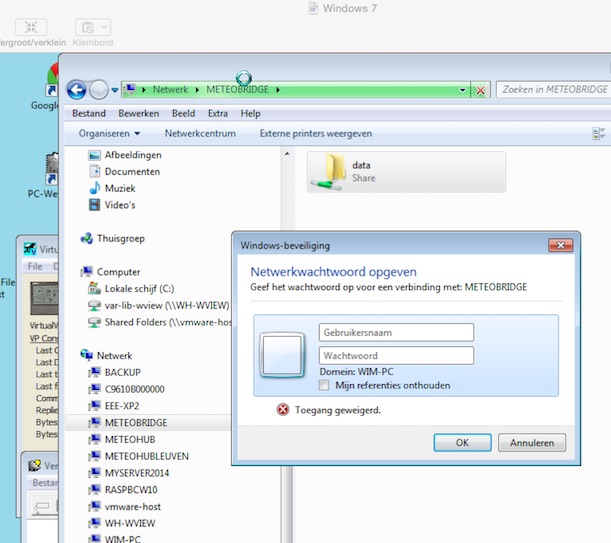The width and height of the screenshot is (611, 543).
Task: Change view using view options icon
Action: [598, 133]
